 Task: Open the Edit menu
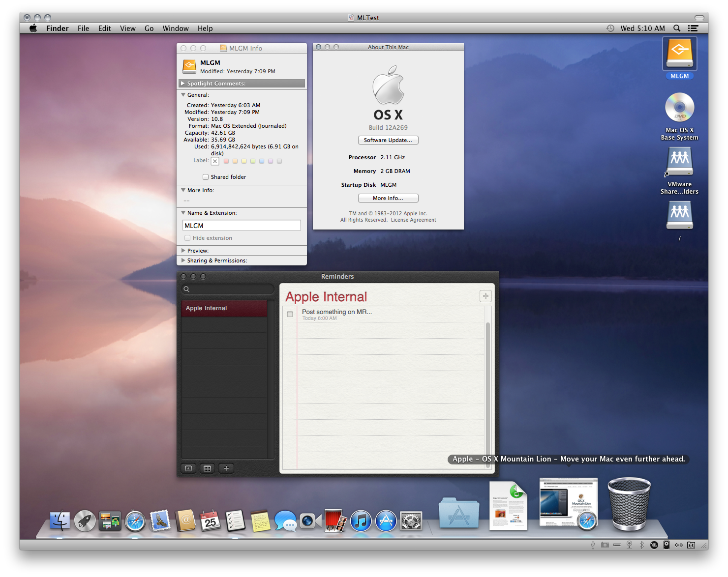pos(104,29)
